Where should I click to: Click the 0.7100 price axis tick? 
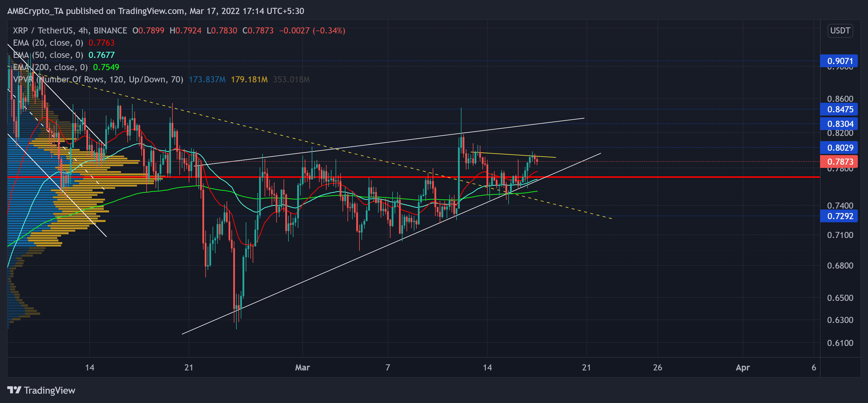[x=840, y=235]
